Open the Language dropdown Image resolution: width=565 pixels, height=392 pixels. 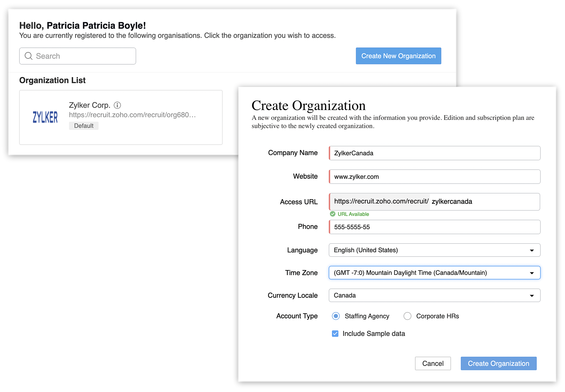pos(434,250)
